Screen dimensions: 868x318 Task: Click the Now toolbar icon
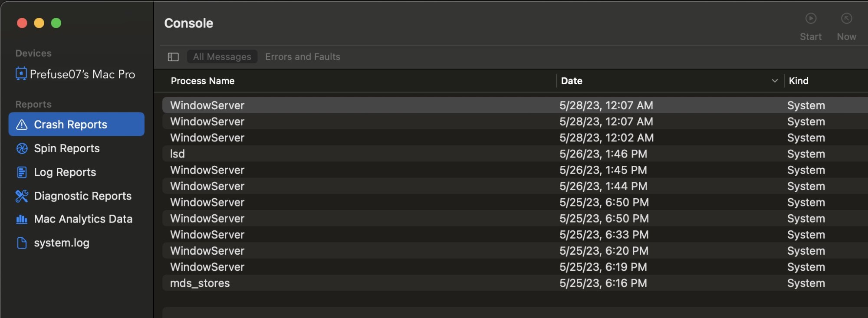pyautogui.click(x=846, y=19)
